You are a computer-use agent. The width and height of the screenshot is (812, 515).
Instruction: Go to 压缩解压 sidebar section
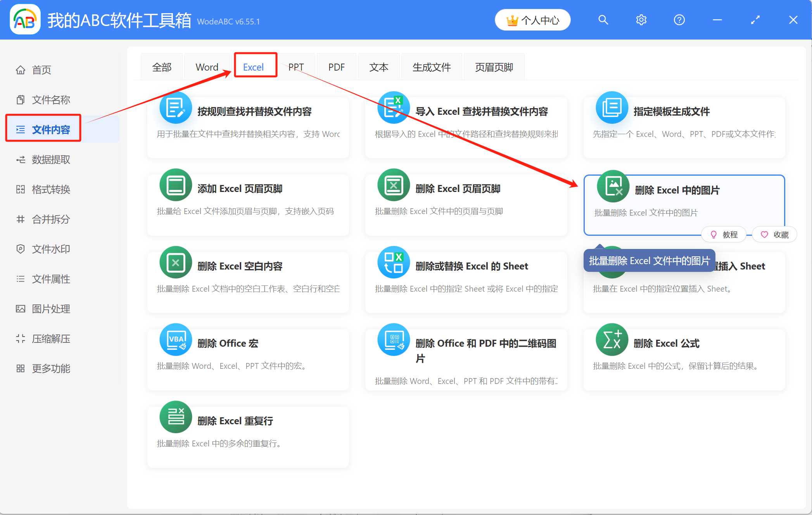(51, 339)
